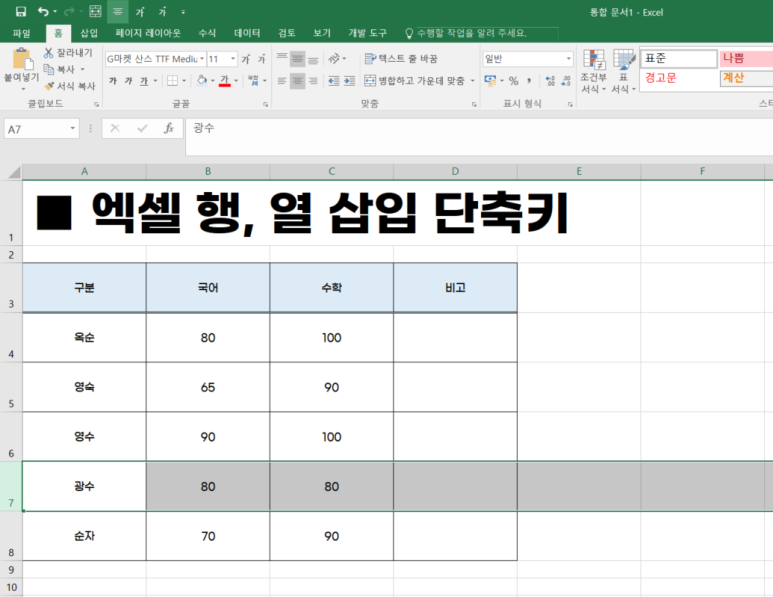The height and width of the screenshot is (597, 773).
Task: Open format as table (표 서식)
Action: [x=624, y=70]
